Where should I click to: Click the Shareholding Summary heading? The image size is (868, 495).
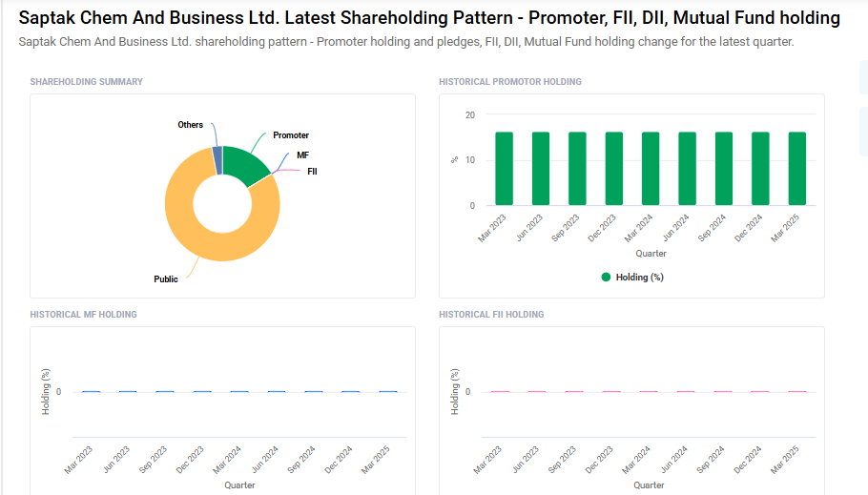point(87,82)
